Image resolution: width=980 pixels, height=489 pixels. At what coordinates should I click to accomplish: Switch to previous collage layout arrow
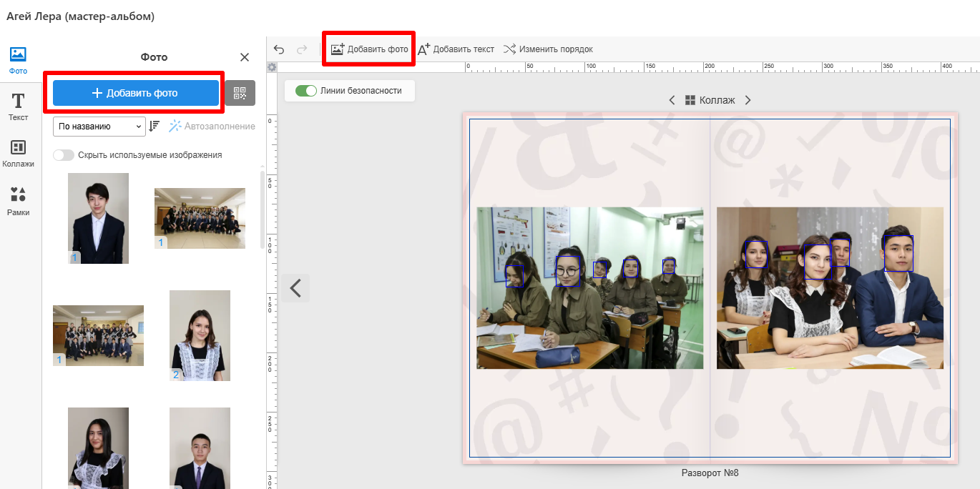click(x=672, y=100)
